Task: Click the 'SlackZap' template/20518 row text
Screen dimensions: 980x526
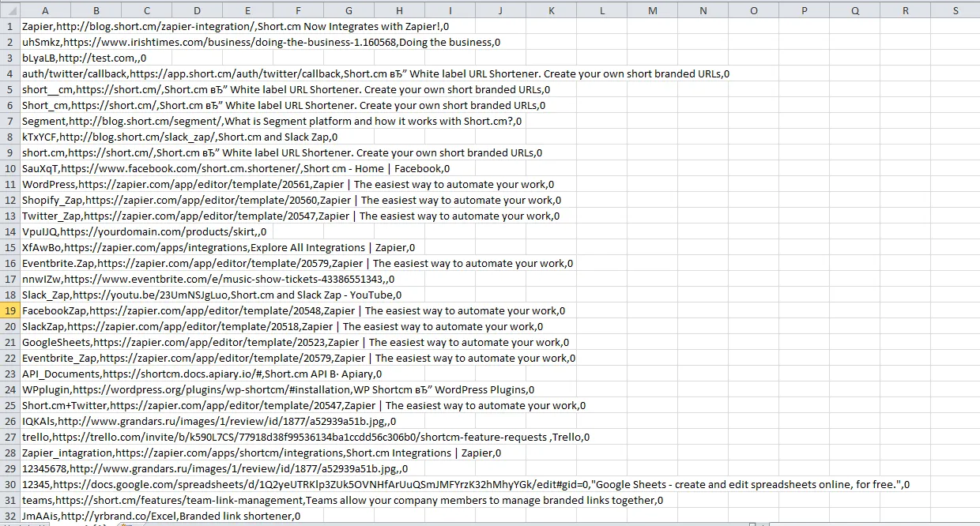Action: [283, 326]
